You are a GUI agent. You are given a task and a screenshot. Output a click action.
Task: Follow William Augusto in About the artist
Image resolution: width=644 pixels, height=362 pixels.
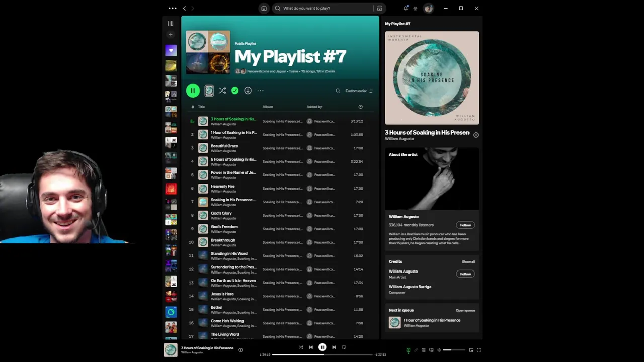pyautogui.click(x=465, y=225)
